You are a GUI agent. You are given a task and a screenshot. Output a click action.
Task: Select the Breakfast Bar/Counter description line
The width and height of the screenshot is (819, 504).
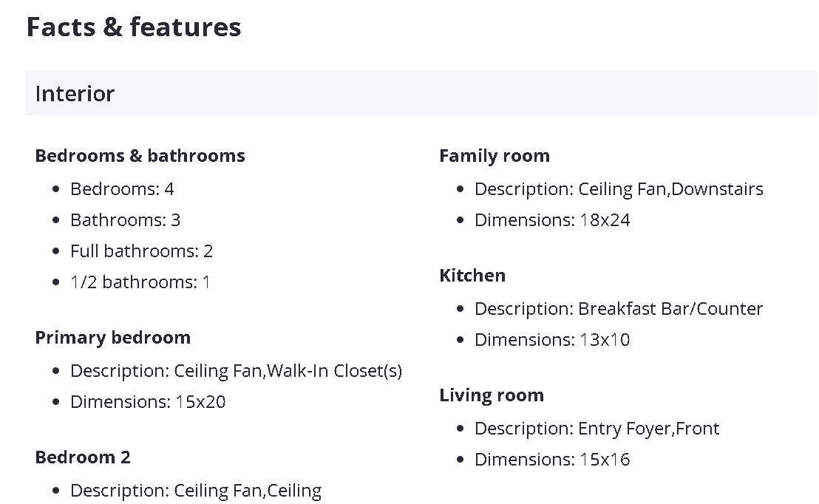click(x=619, y=309)
